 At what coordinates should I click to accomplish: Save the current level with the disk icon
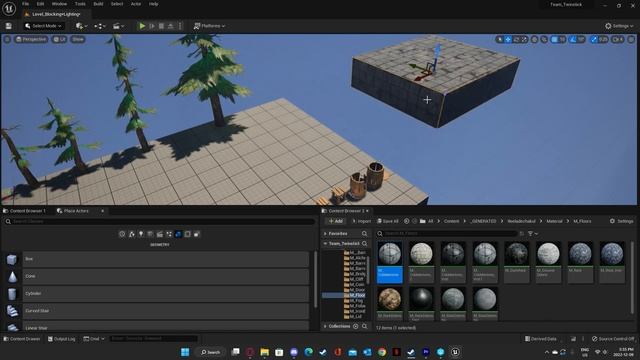(x=9, y=26)
